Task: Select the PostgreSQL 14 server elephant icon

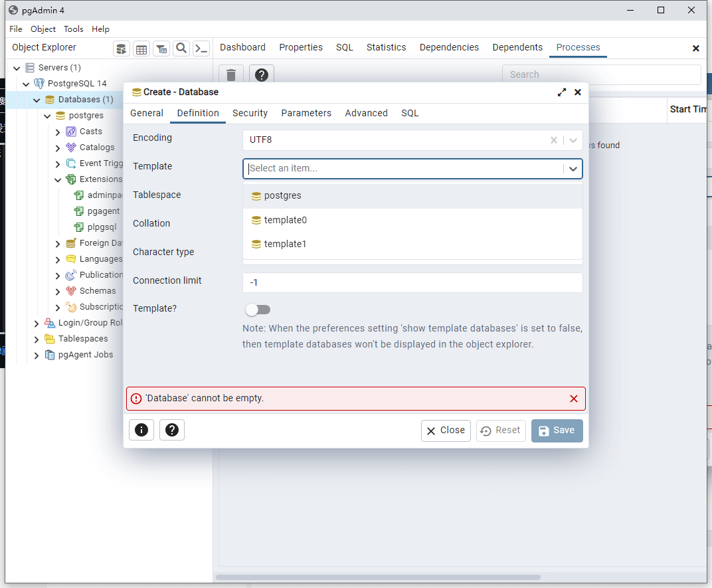Action: point(39,84)
